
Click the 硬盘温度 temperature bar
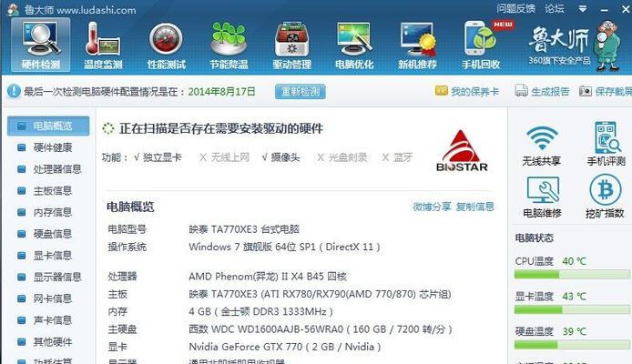tap(572, 345)
